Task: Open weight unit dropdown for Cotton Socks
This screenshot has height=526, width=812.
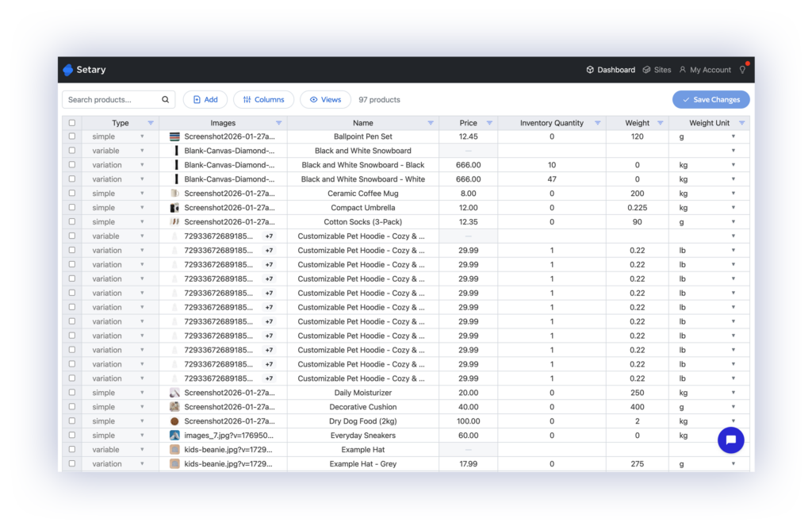Action: 733,222
